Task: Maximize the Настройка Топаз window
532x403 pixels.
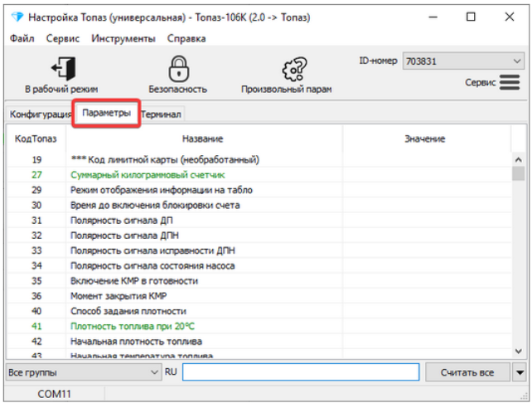Action: pyautogui.click(x=471, y=17)
